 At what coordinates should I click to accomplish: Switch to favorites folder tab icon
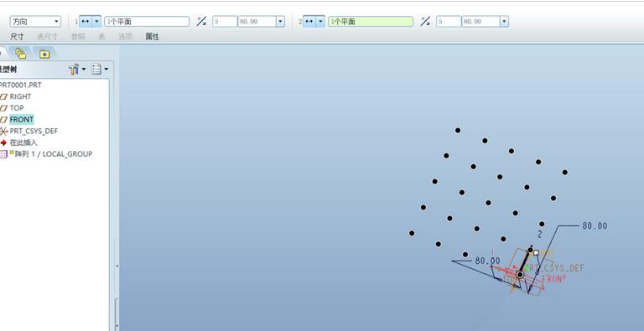pos(44,54)
